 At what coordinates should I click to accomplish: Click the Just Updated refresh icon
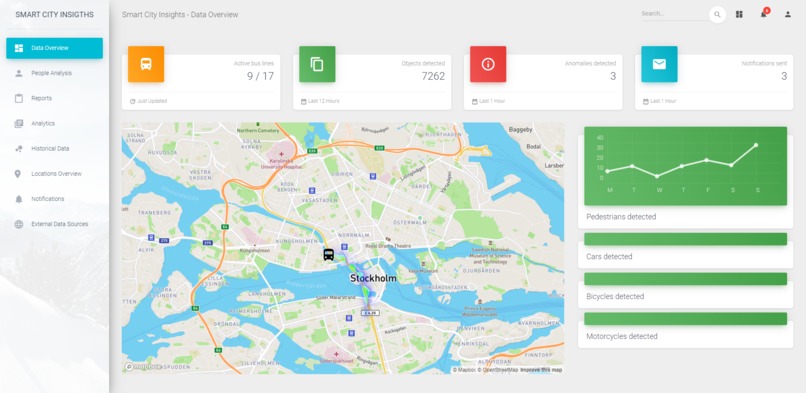pos(133,102)
